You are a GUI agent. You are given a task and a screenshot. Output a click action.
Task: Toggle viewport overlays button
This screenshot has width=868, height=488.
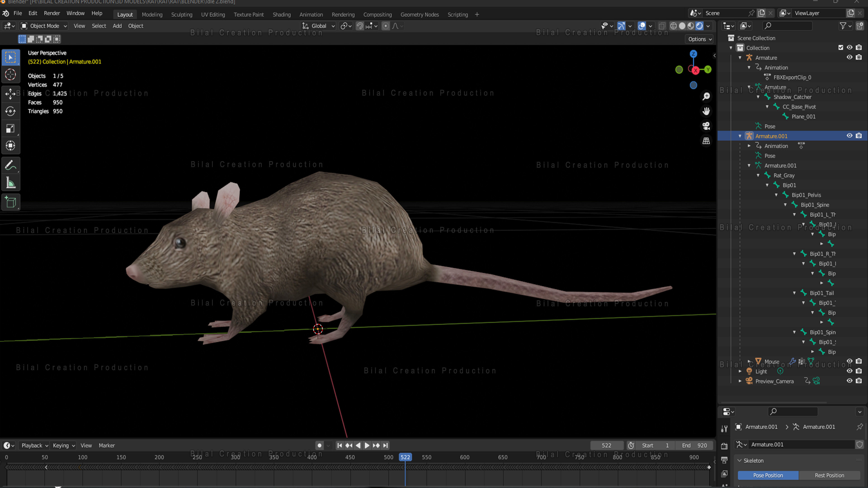pos(642,26)
